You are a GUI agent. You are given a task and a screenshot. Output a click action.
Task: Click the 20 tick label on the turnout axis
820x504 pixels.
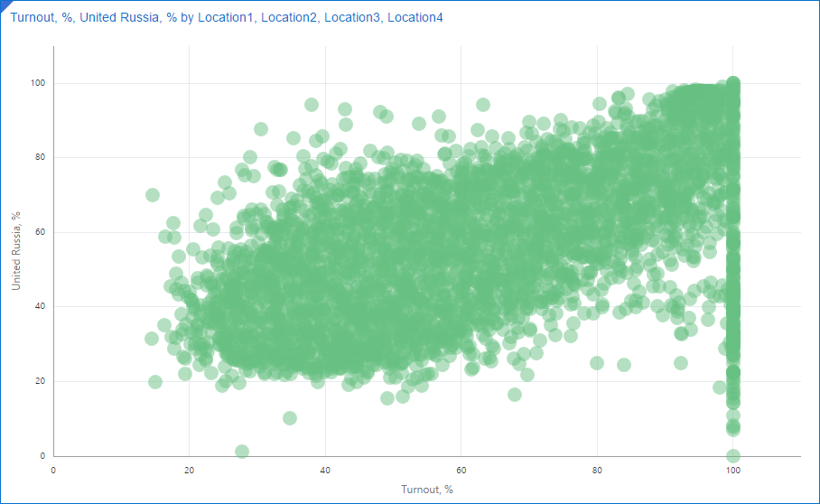coord(190,471)
